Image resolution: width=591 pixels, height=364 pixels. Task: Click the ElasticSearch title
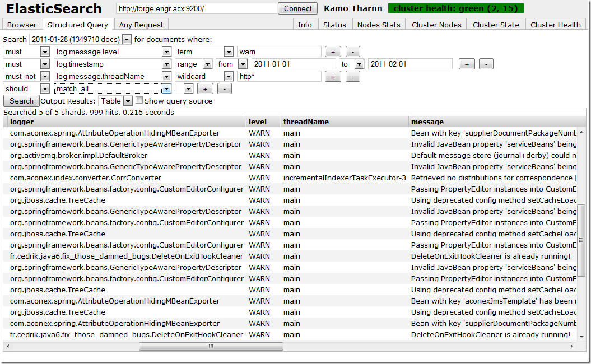coord(54,8)
